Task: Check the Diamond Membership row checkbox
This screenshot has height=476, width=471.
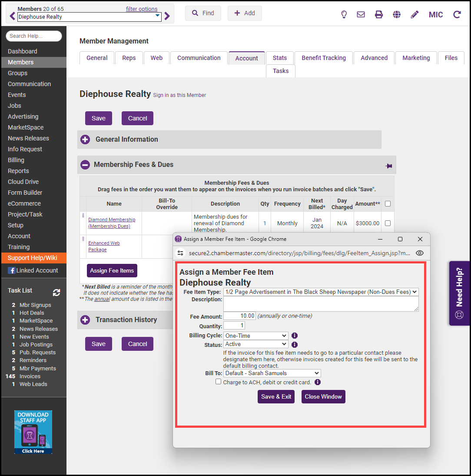Action: (388, 223)
